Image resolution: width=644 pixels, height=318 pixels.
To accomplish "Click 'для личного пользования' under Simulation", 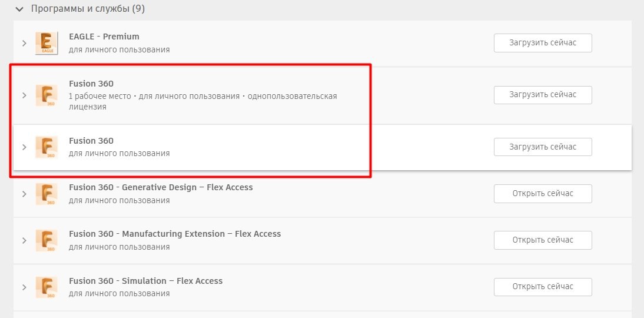I will [x=119, y=294].
